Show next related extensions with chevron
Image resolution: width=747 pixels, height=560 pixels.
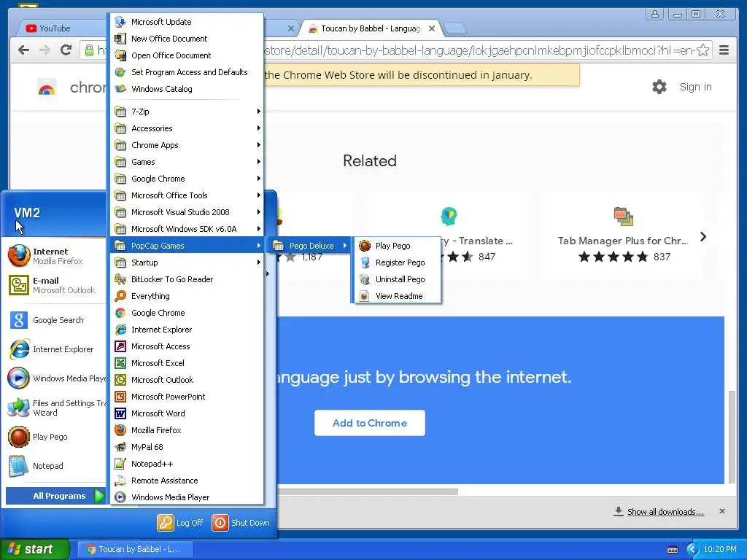703,237
